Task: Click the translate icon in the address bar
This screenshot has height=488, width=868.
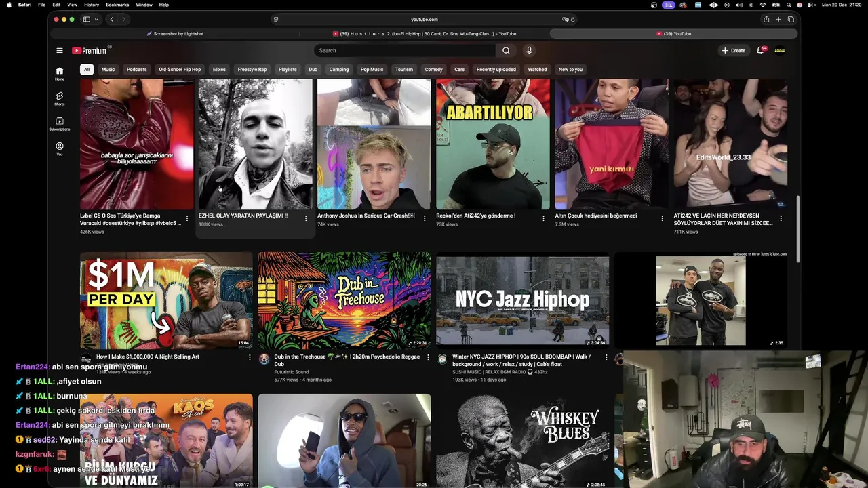Action: (x=565, y=19)
